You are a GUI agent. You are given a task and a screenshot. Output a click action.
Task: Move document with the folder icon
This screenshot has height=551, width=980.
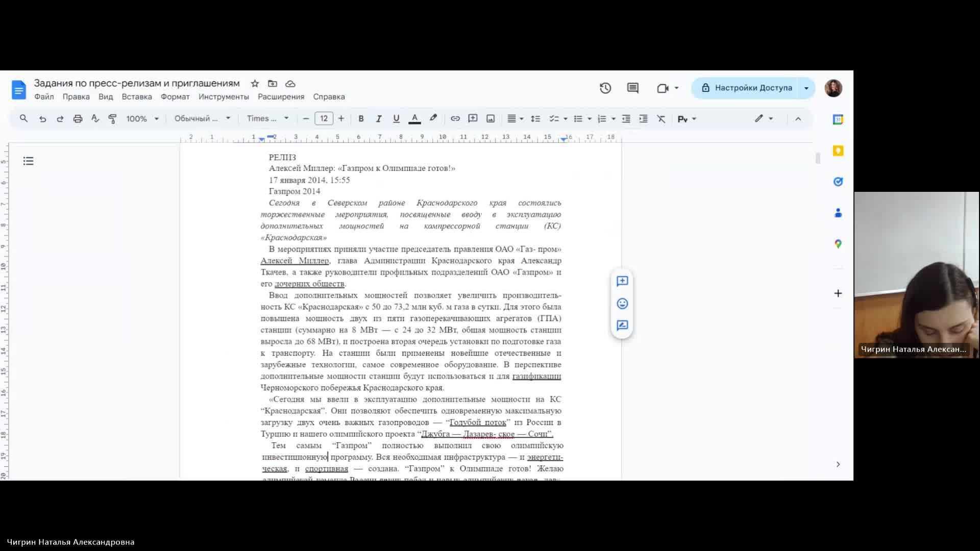pyautogui.click(x=273, y=84)
